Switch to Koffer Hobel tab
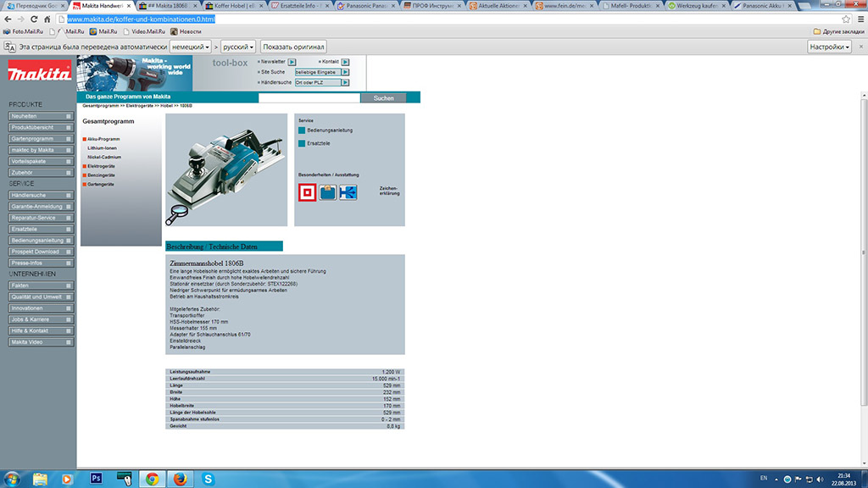Screen dimensions: 868x488 tap(233, 6)
